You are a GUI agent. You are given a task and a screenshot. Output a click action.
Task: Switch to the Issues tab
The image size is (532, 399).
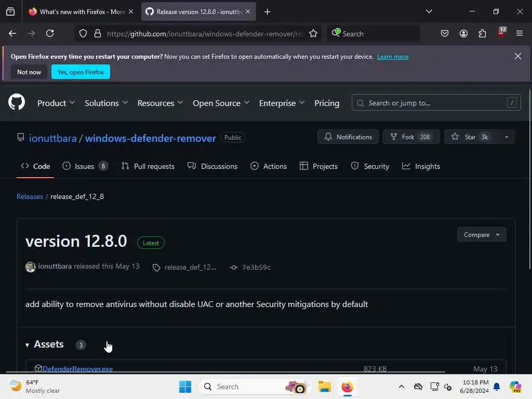[x=85, y=166]
